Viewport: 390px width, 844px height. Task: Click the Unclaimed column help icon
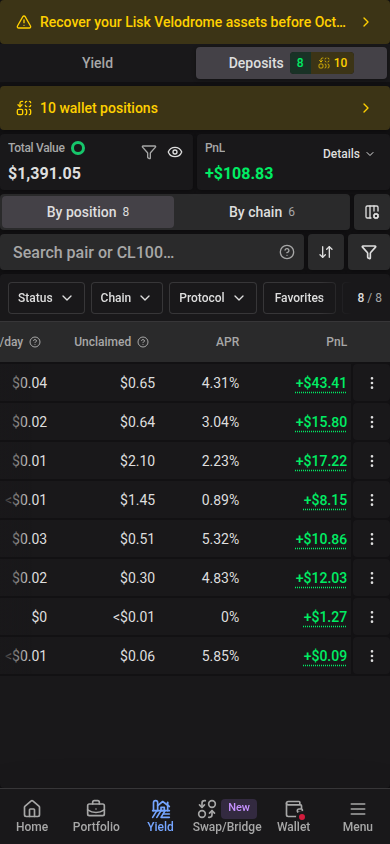(x=143, y=342)
